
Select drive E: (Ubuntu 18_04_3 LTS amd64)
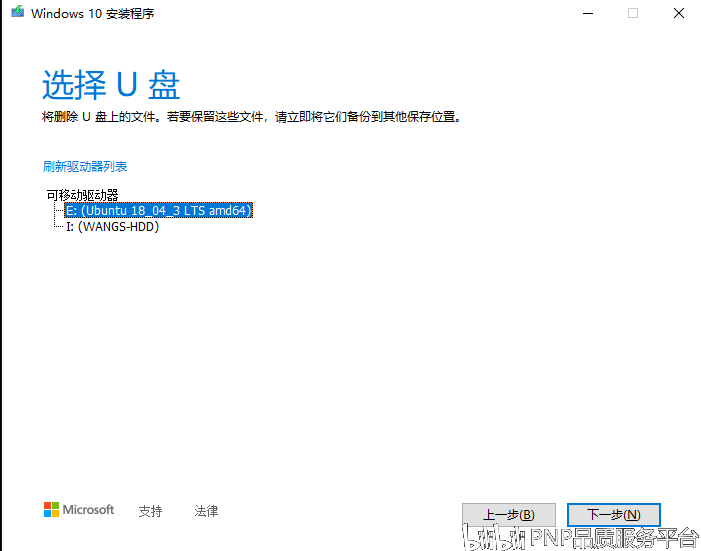159,210
